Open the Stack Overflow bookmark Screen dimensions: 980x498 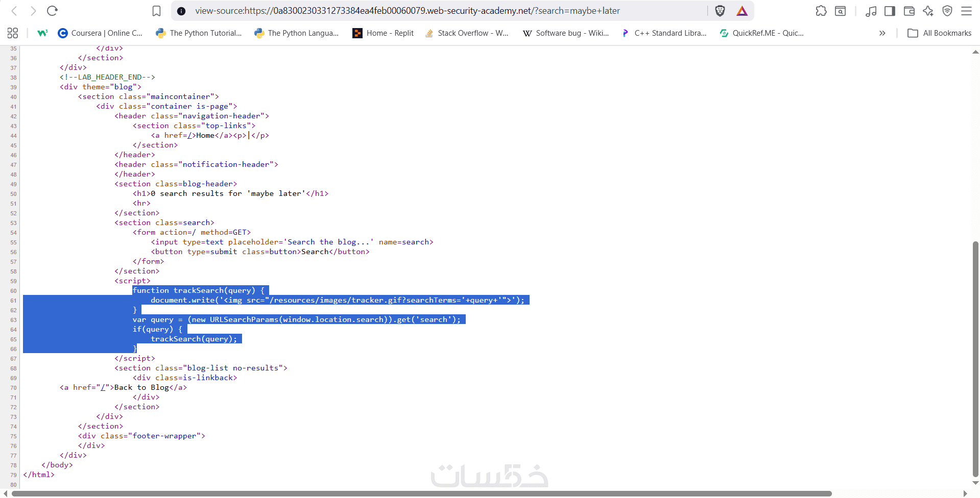[x=467, y=33]
